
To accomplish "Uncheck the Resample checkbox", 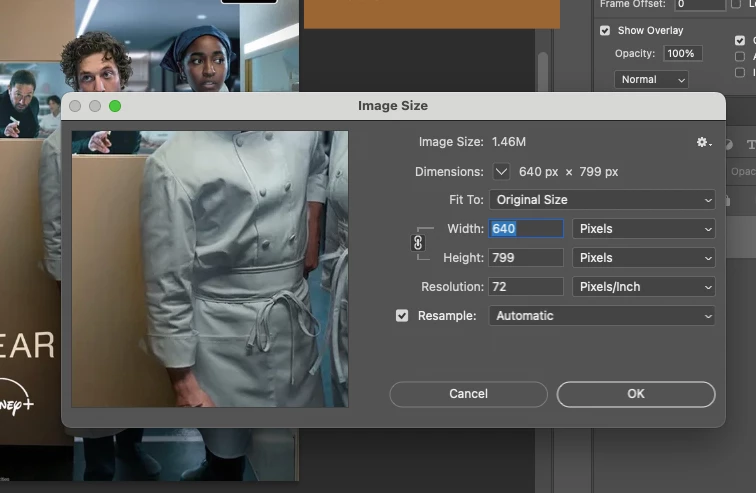I will coord(402,316).
